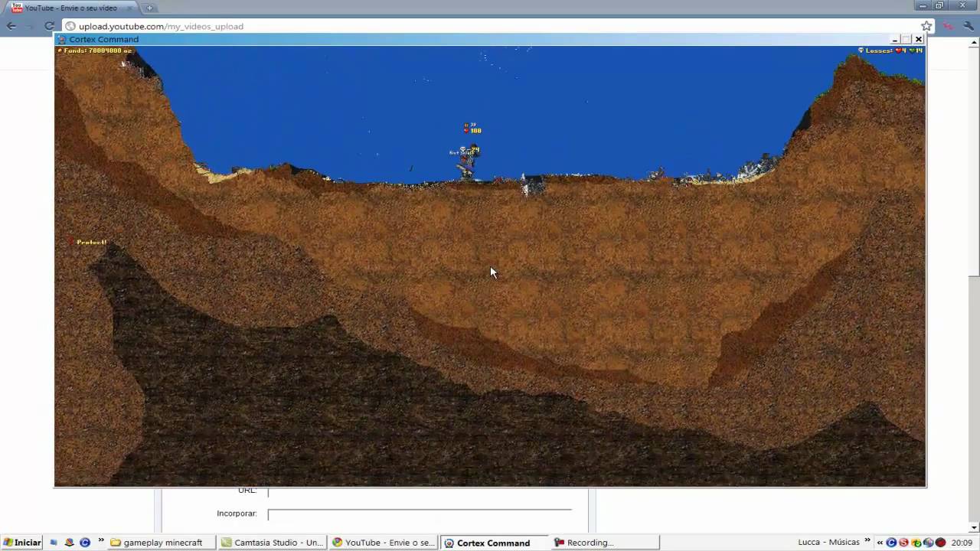980x551 pixels.
Task: Reload the YouTube upload page
Action: (49, 26)
